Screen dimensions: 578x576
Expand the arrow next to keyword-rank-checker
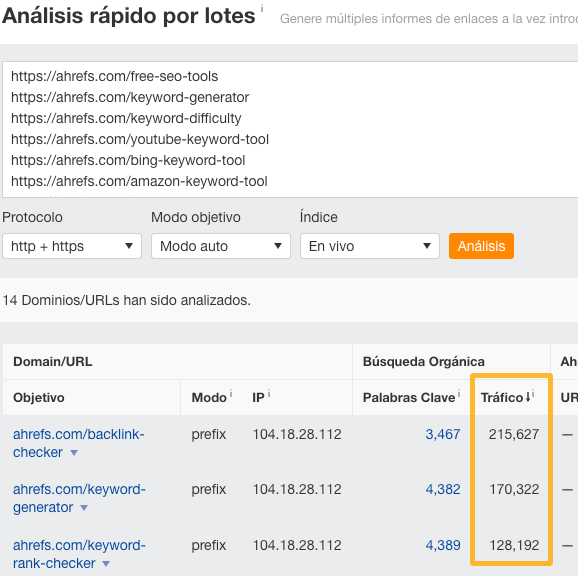point(106,563)
